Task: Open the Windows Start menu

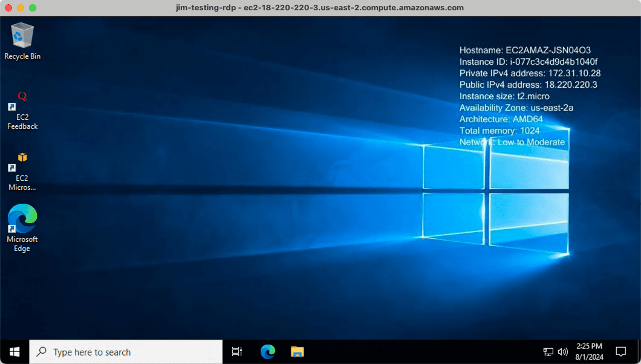Action: tap(15, 352)
